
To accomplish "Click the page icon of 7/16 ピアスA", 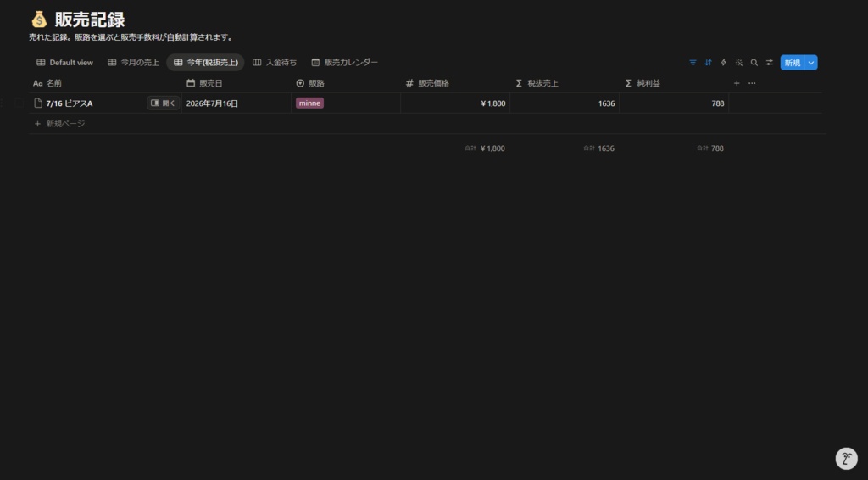I will [x=38, y=103].
